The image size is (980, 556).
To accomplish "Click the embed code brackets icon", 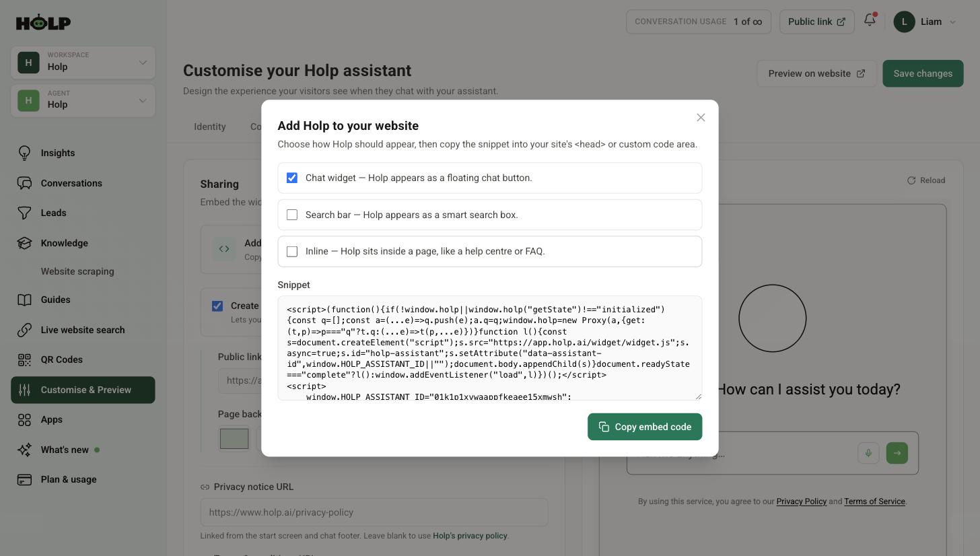I will (x=224, y=248).
